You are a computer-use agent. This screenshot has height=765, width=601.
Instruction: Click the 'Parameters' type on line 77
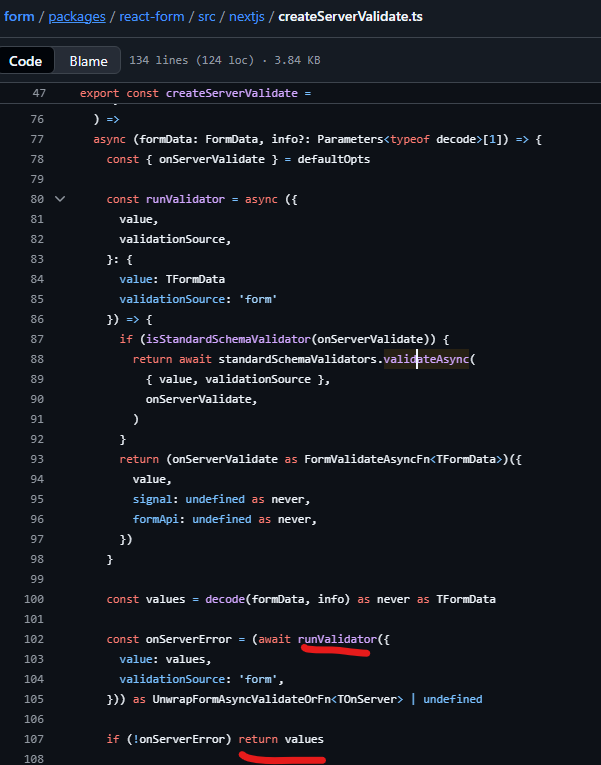point(350,139)
